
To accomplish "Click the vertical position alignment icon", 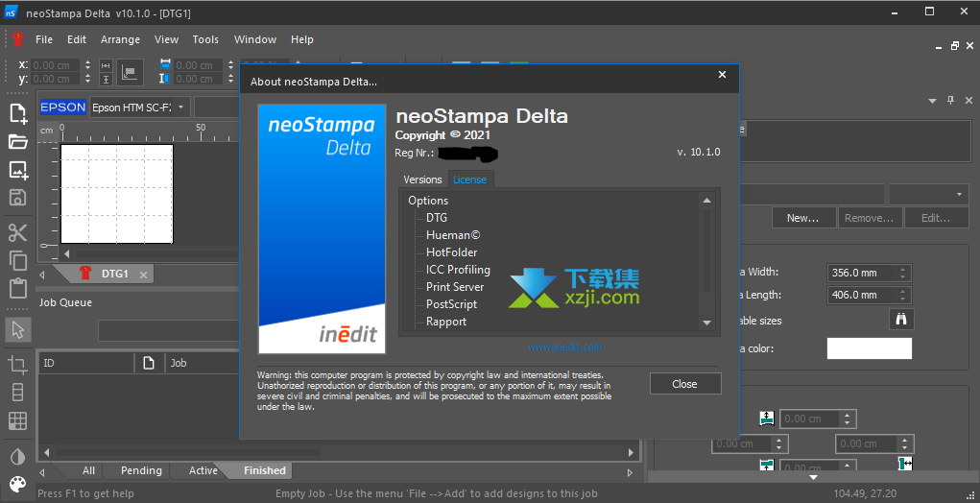I will (106, 80).
